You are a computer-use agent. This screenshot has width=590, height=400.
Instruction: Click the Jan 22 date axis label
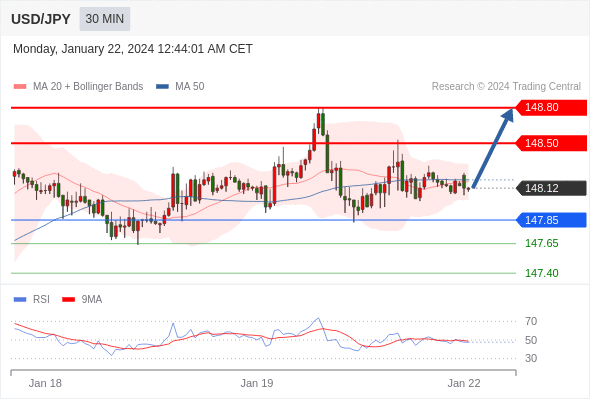point(464,383)
